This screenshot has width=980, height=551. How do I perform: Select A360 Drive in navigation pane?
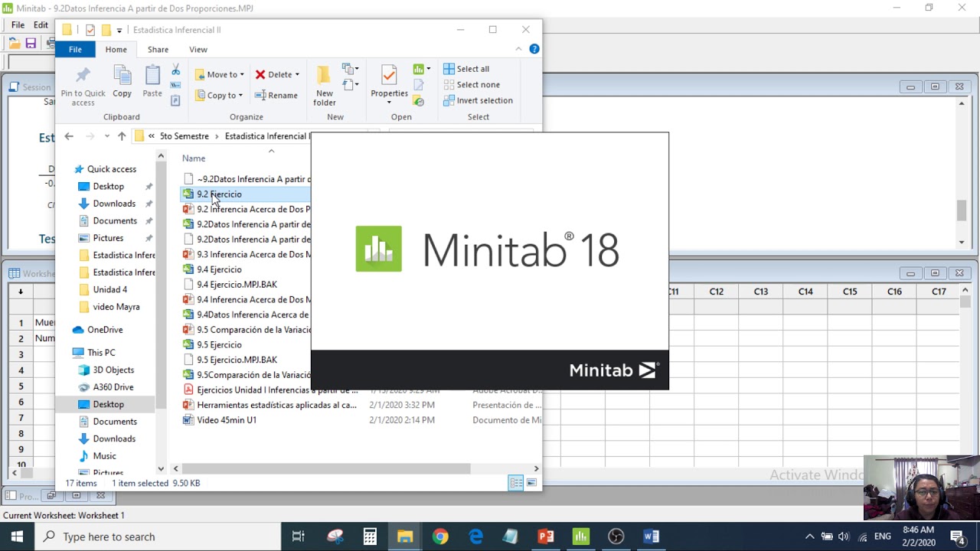pos(113,387)
